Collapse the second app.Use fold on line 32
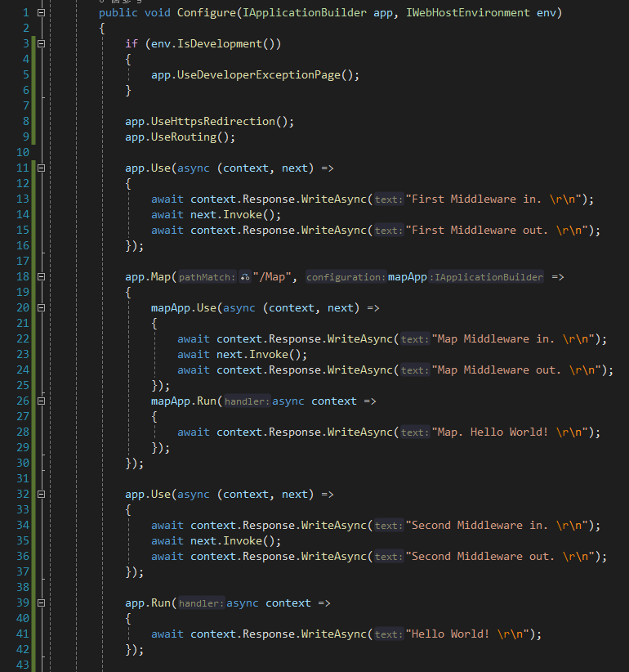 point(41,494)
